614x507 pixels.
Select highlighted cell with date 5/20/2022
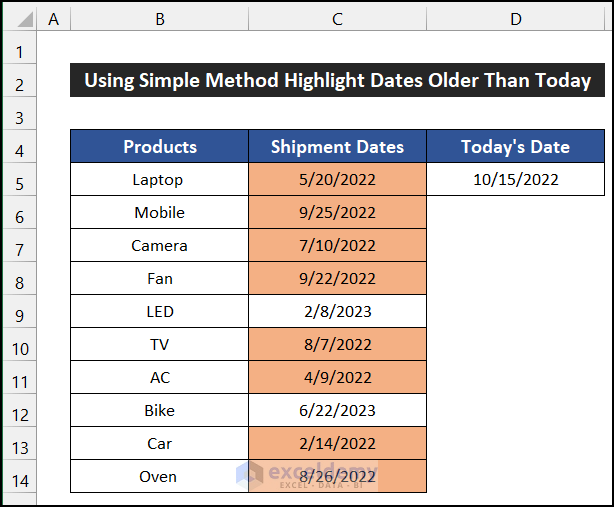[x=337, y=180]
